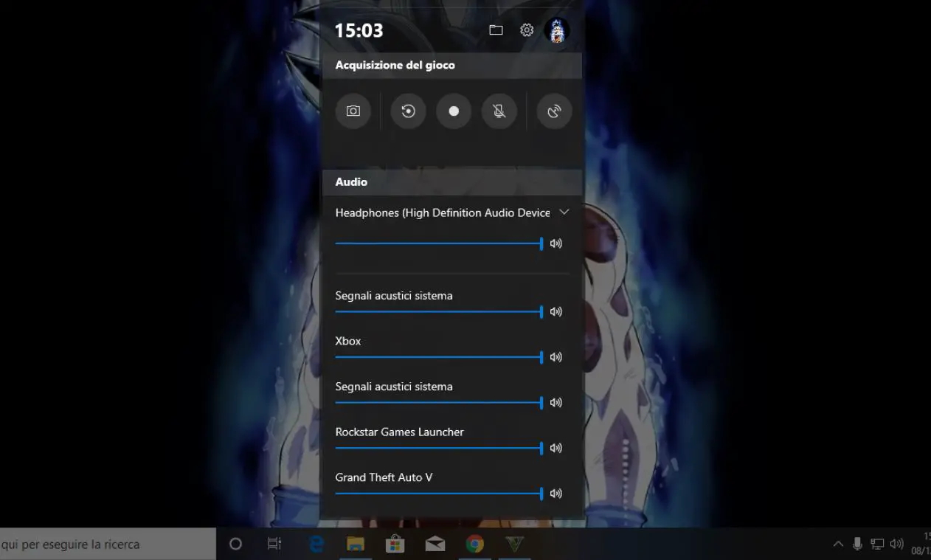931x560 pixels.
Task: Click the "Audio" section header
Action: pos(351,182)
